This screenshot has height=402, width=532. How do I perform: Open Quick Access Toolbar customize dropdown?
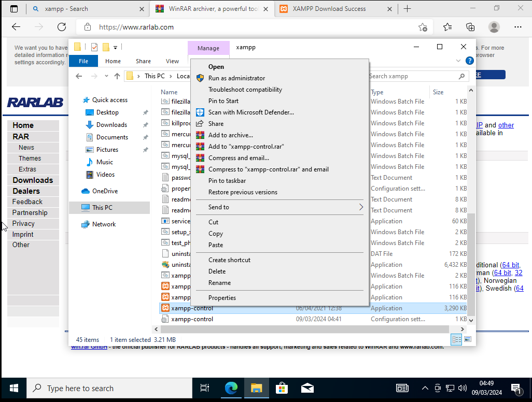116,47
